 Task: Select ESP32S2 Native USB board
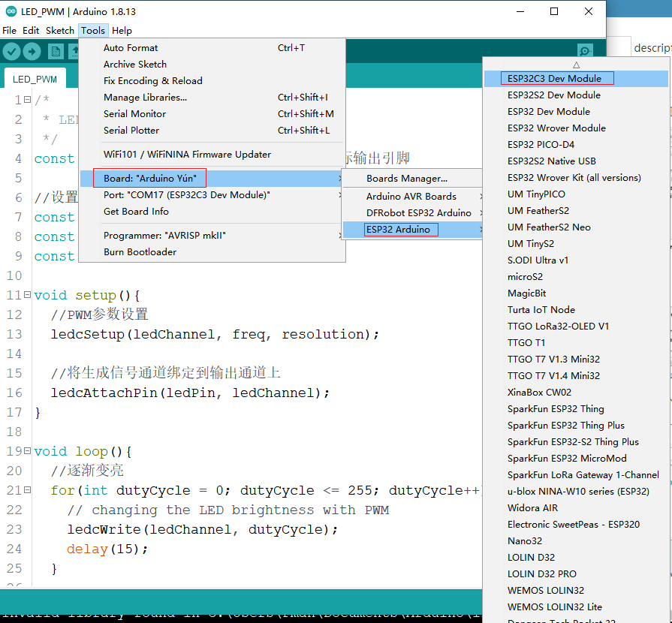pyautogui.click(x=576, y=161)
